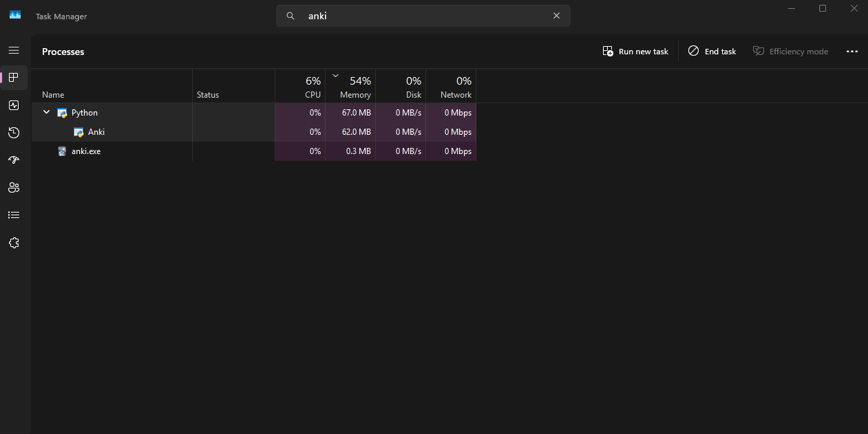Open the hamburger navigation menu
Viewport: 868px width, 434px height.
(x=13, y=50)
